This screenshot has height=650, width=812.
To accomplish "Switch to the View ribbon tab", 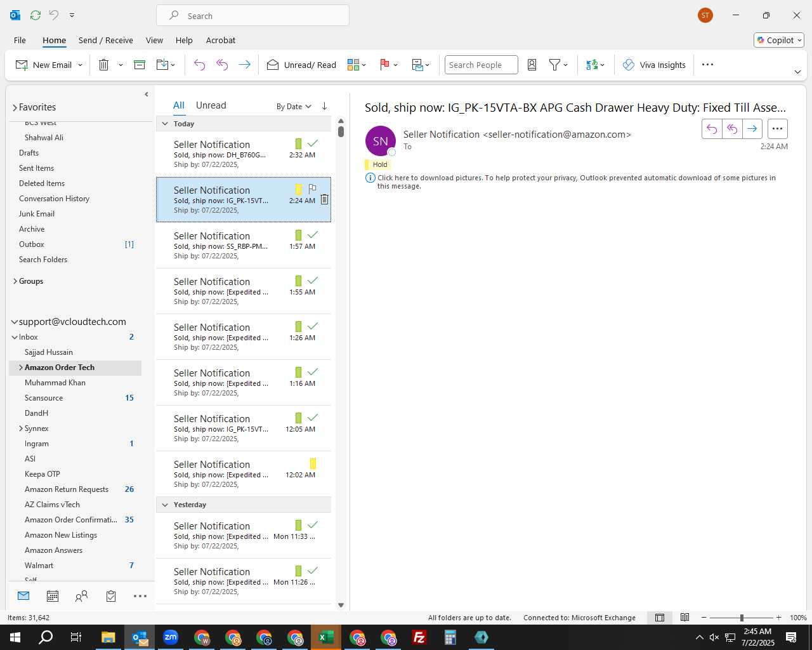I will (x=154, y=40).
